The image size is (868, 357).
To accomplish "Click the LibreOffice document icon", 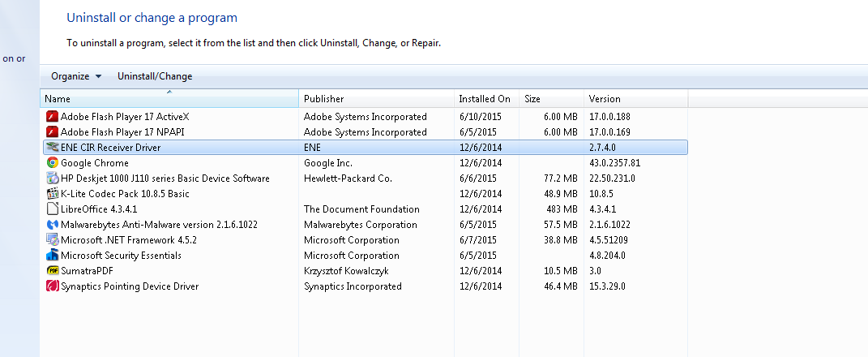I will (x=52, y=209).
